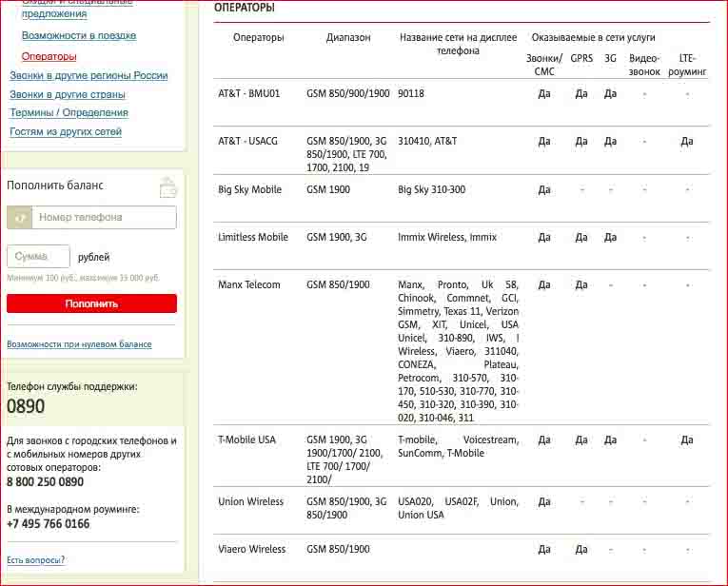This screenshot has height=586, width=728.
Task: Go to Звонки в другие страны
Action: [x=68, y=94]
